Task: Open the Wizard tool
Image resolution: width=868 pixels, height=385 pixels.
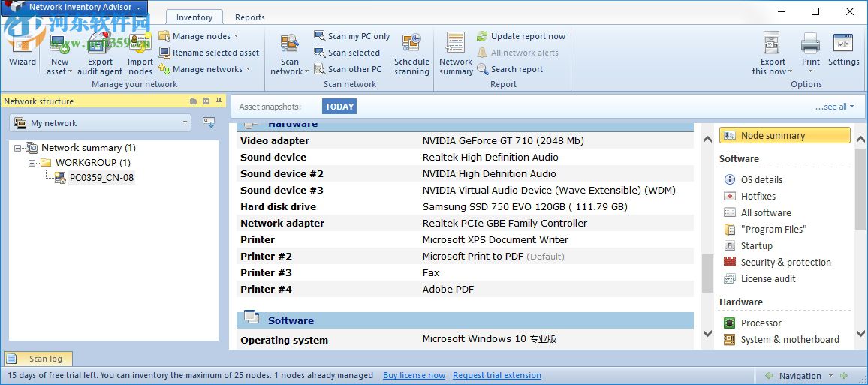Action: (x=22, y=48)
